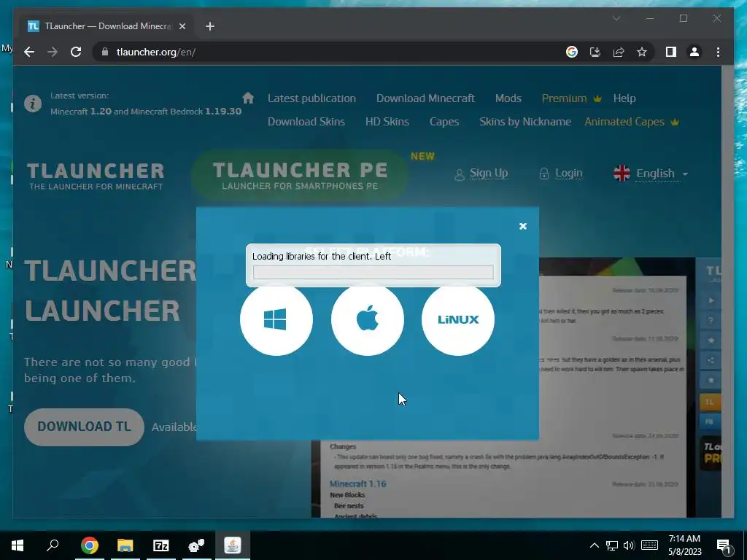Close the TLauncher browser tab
Image resolution: width=747 pixels, height=560 pixels.
pos(182,26)
